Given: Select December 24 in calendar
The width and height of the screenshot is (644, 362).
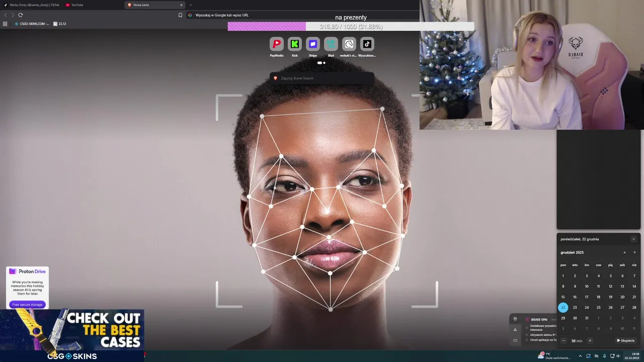Looking at the screenshot, I should pyautogui.click(x=587, y=307).
